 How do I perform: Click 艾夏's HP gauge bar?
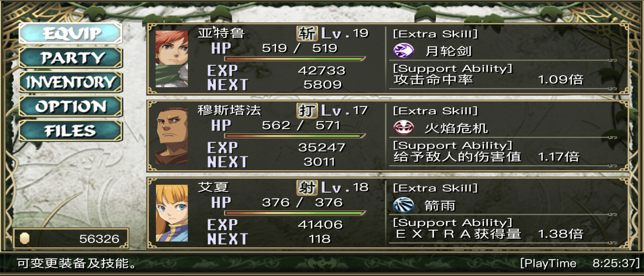(295, 213)
